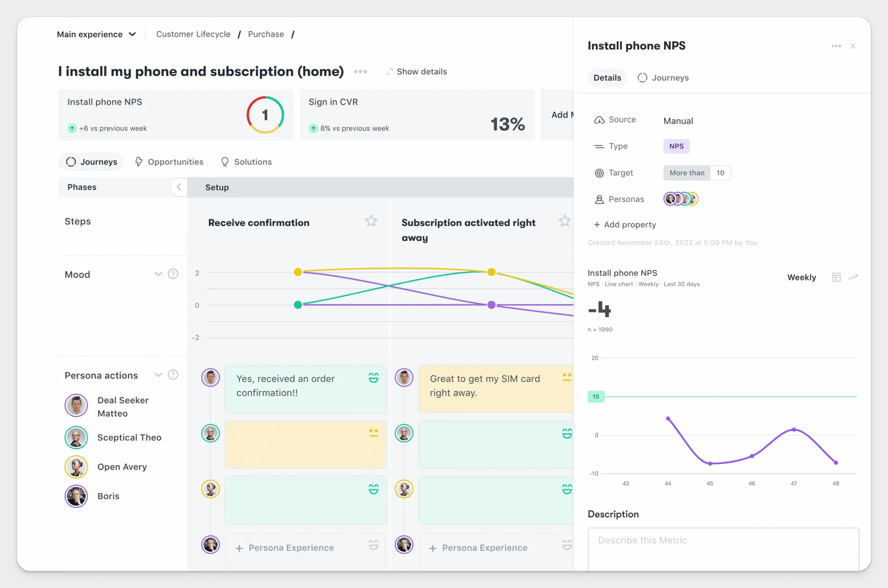Screen dimensions: 888x588
Task: Click the NPS type tag
Action: pyautogui.click(x=676, y=146)
